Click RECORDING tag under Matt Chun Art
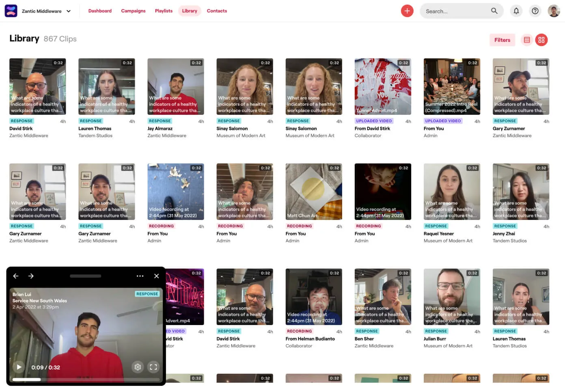 pos(299,226)
